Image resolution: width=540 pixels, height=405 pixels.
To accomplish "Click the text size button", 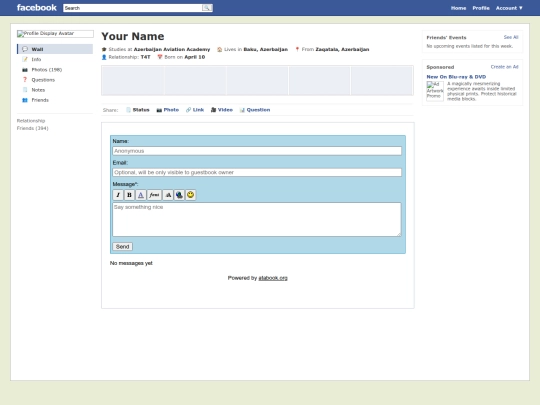I will [168, 195].
